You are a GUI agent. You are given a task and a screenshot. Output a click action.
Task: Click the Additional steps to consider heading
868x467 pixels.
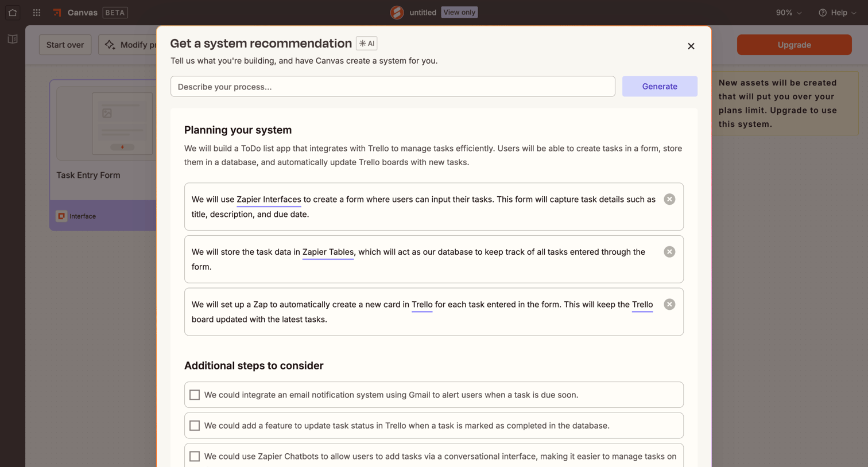point(254,365)
